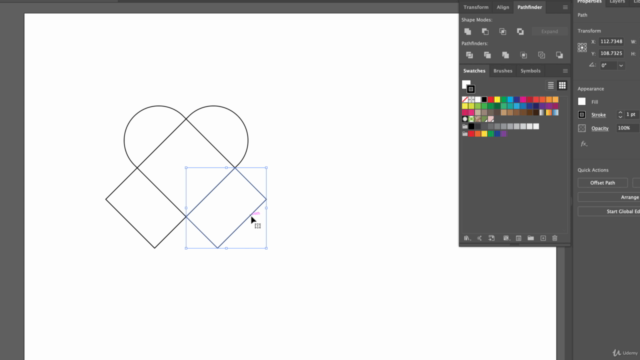The height and width of the screenshot is (360, 640).
Task: Open the Swatches panel options menu
Action: coord(565,71)
